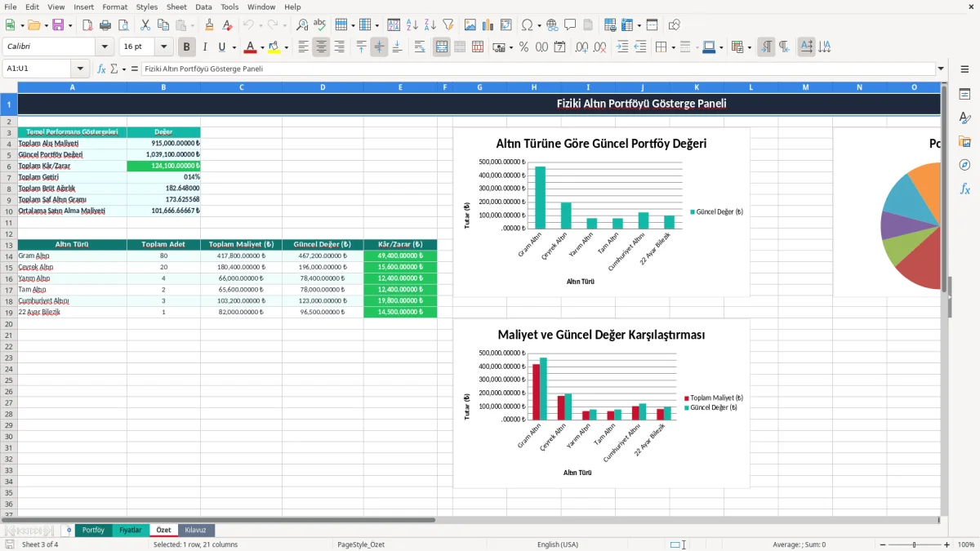Switch to the Portföy sheet tab
Image resolution: width=980 pixels, height=551 pixels.
[x=93, y=530]
